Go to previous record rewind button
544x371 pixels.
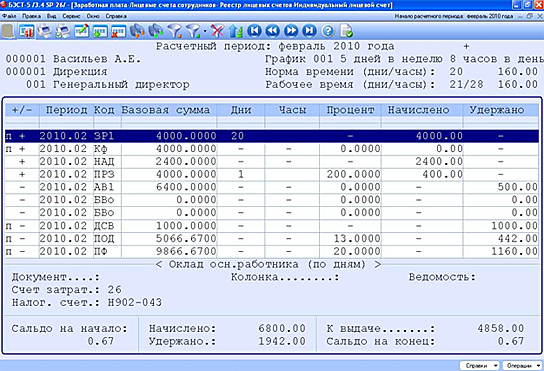pos(273,31)
